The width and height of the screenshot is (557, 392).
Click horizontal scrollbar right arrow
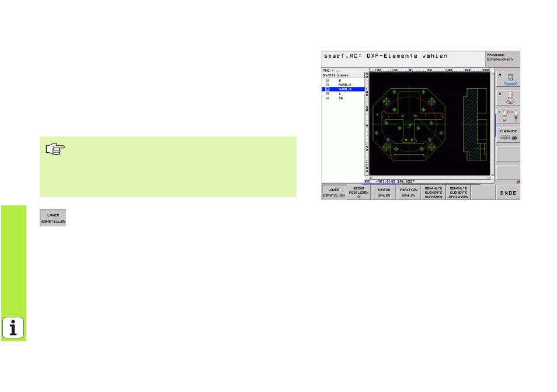(x=489, y=178)
